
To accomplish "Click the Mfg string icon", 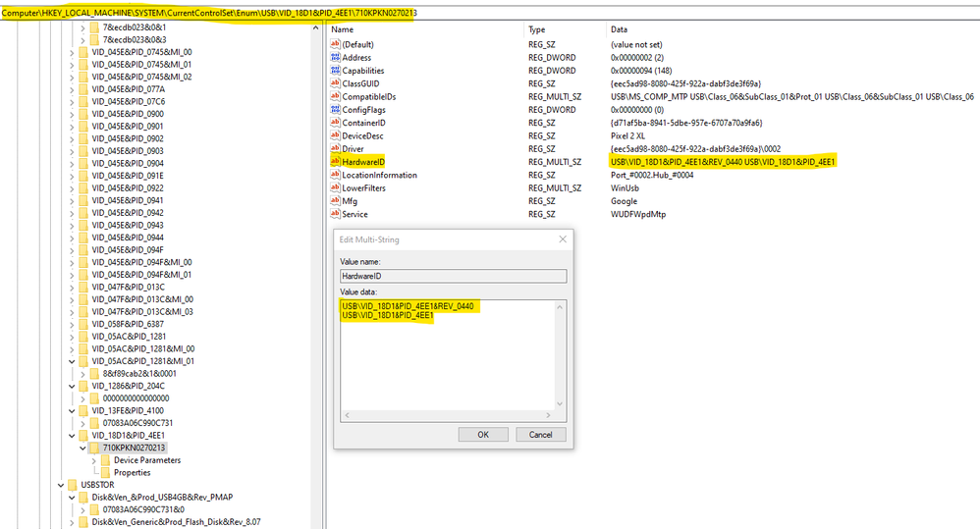I will (335, 201).
